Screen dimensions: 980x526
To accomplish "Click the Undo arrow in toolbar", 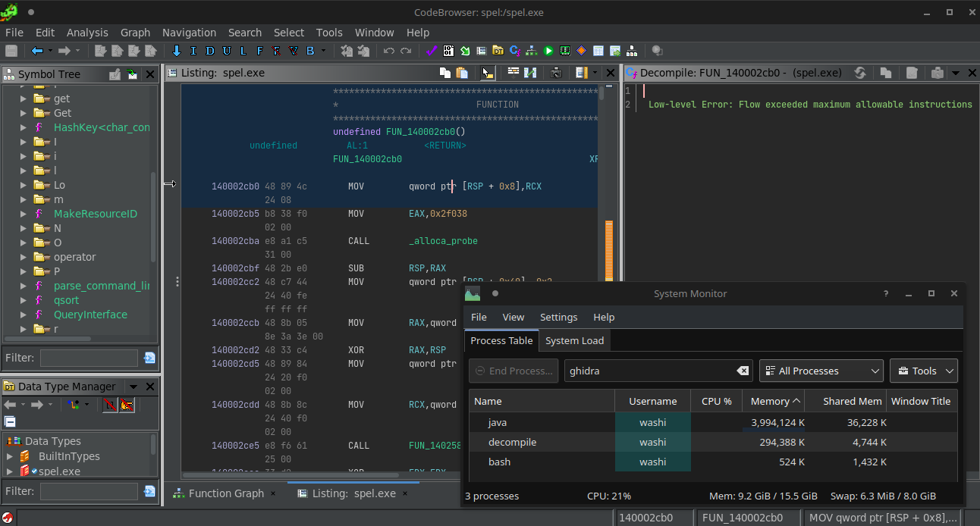I will pyautogui.click(x=389, y=51).
